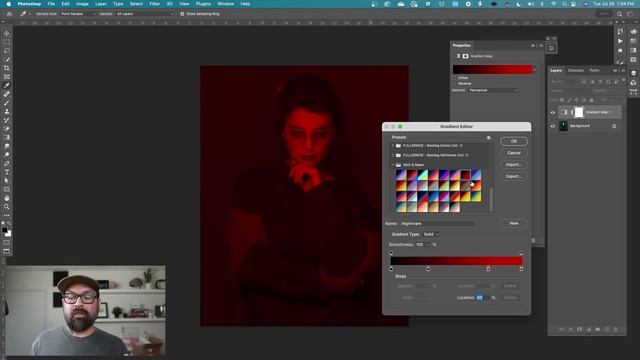640x360 pixels.
Task: Select the Pen tool
Action: (x=7, y=163)
